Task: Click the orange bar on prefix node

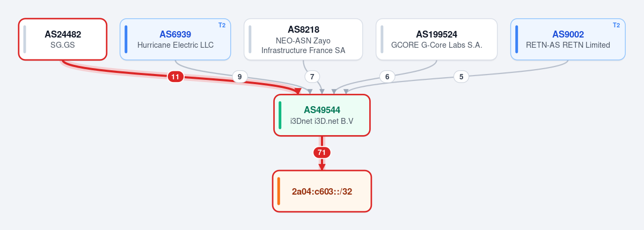Action: click(x=279, y=191)
